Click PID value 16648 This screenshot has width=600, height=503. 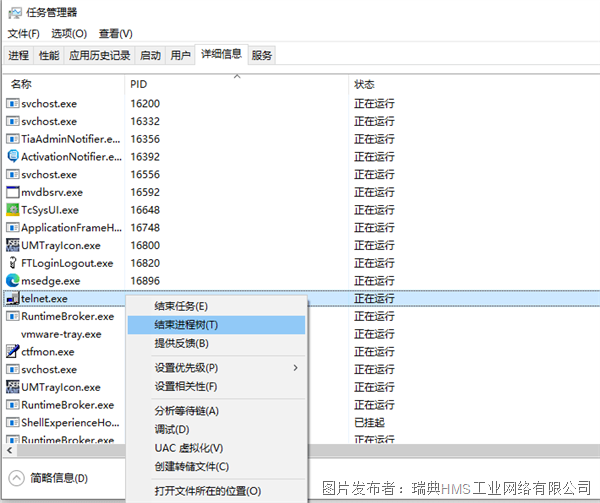(145, 210)
